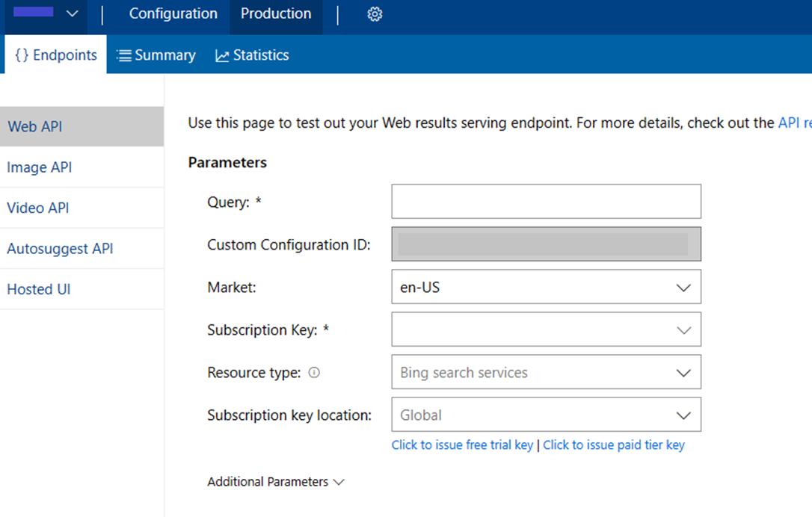
Task: Switch to the Statistics tab
Action: [x=259, y=54]
